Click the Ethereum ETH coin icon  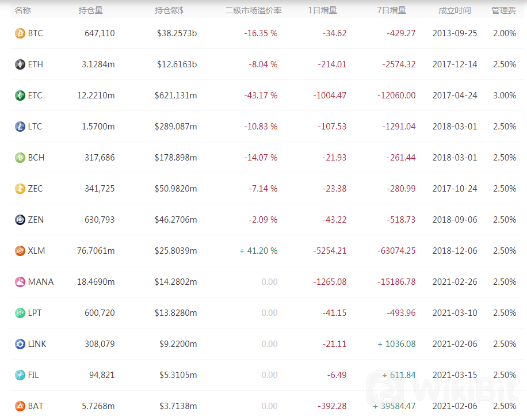coord(20,64)
